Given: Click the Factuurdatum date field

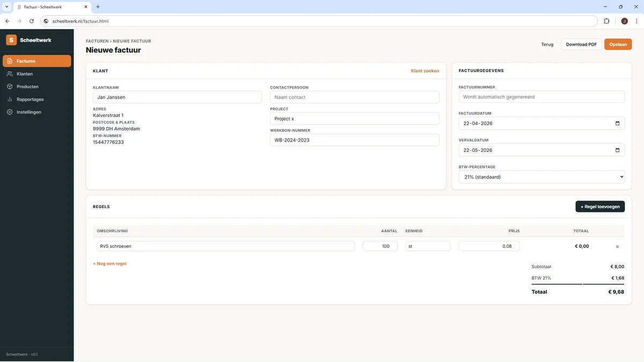Looking at the screenshot, I should tap(541, 123).
